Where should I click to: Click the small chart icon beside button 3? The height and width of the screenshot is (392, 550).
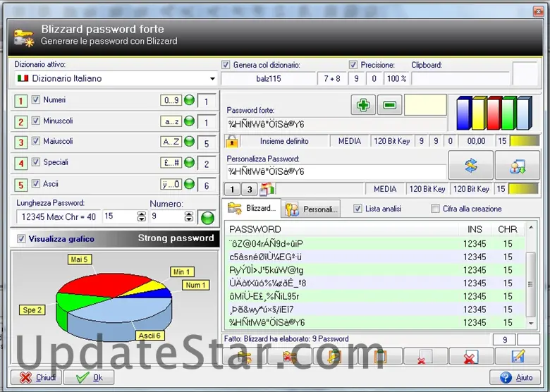point(267,189)
